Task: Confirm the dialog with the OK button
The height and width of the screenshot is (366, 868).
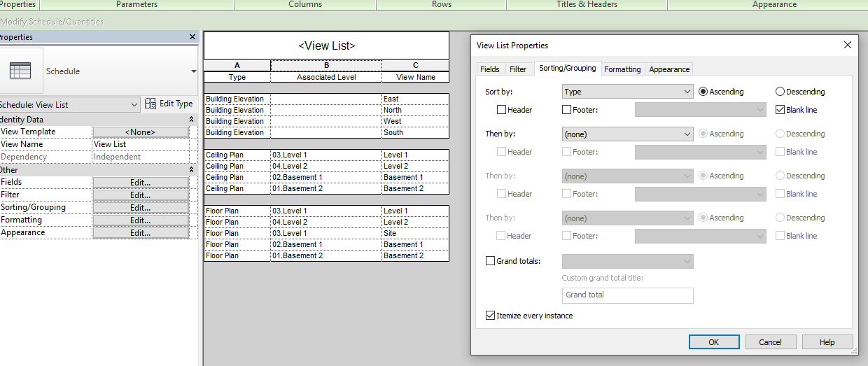Action: (714, 342)
